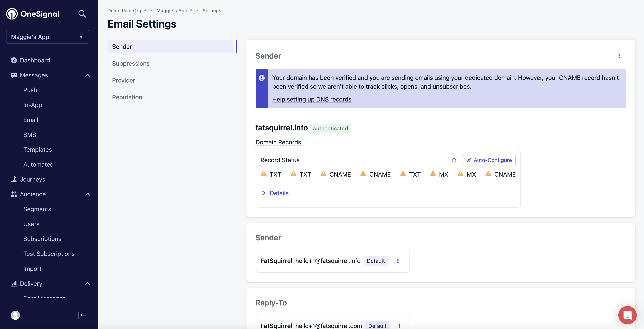
Task: Select the Suppressions settings tab
Action: coord(131,63)
